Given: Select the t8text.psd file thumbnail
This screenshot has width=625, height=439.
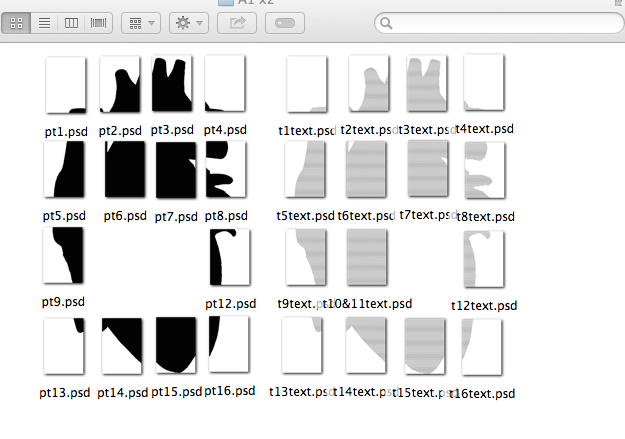Looking at the screenshot, I should coord(485,170).
